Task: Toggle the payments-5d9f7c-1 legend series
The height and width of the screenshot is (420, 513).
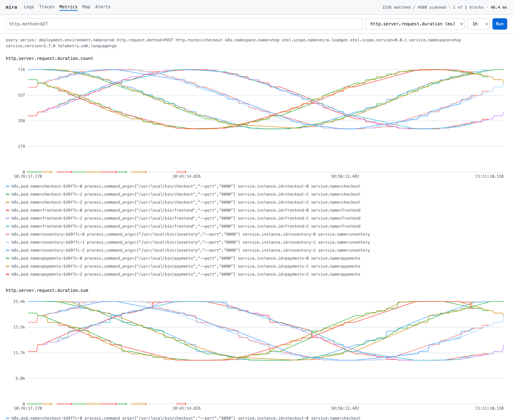Action: [x=183, y=266]
